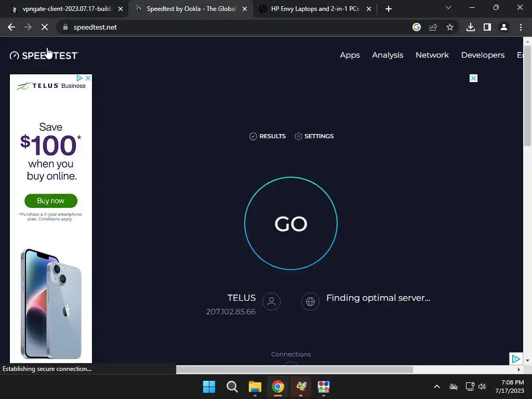
Task: Close the HP Envy Laptops tab
Action: tap(369, 9)
